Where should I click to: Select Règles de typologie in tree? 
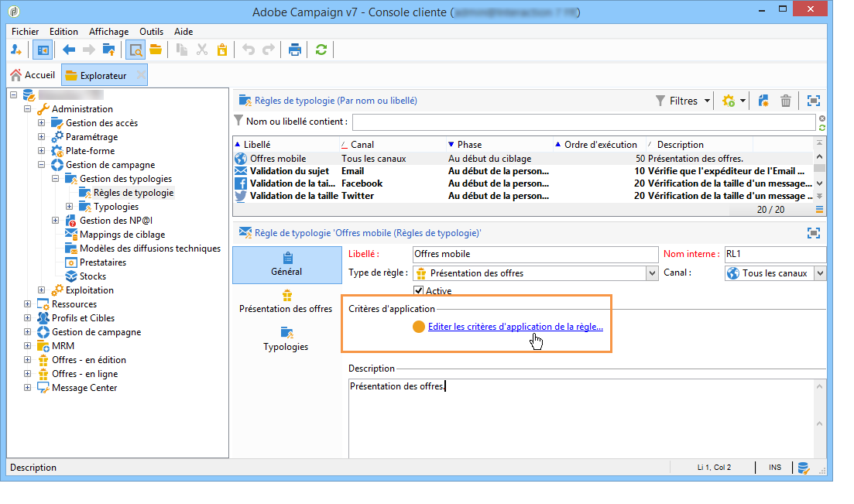coord(133,192)
